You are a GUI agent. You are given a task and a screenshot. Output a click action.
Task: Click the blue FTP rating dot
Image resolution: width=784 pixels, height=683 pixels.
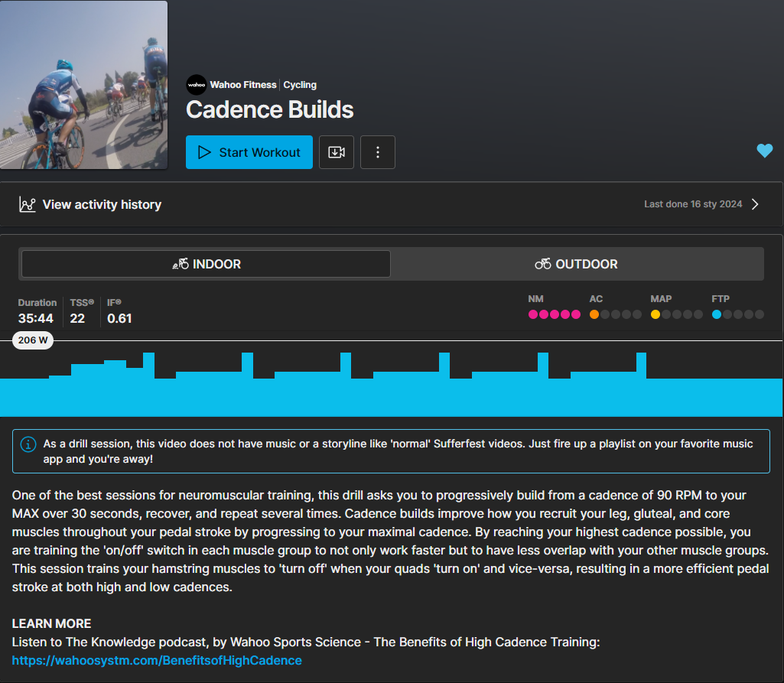tap(717, 314)
